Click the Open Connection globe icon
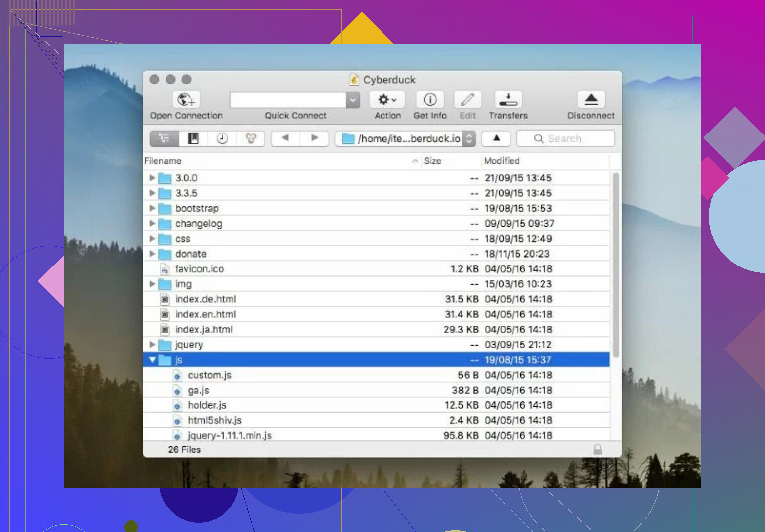Screen dimensions: 765x532 (x=186, y=100)
